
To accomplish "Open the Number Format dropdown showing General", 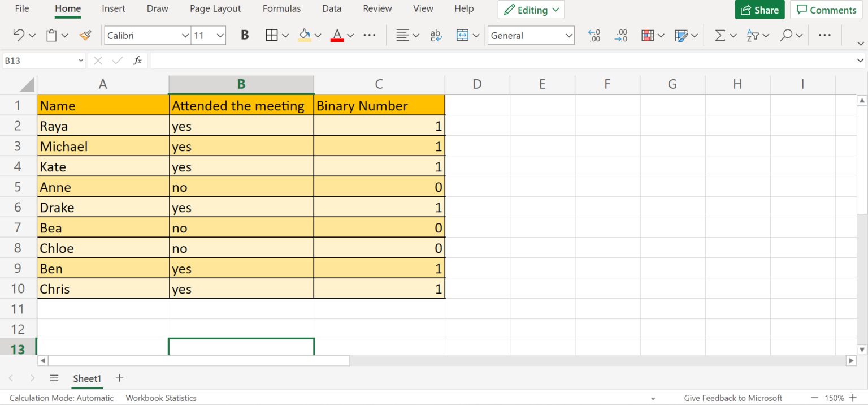I will click(x=531, y=35).
